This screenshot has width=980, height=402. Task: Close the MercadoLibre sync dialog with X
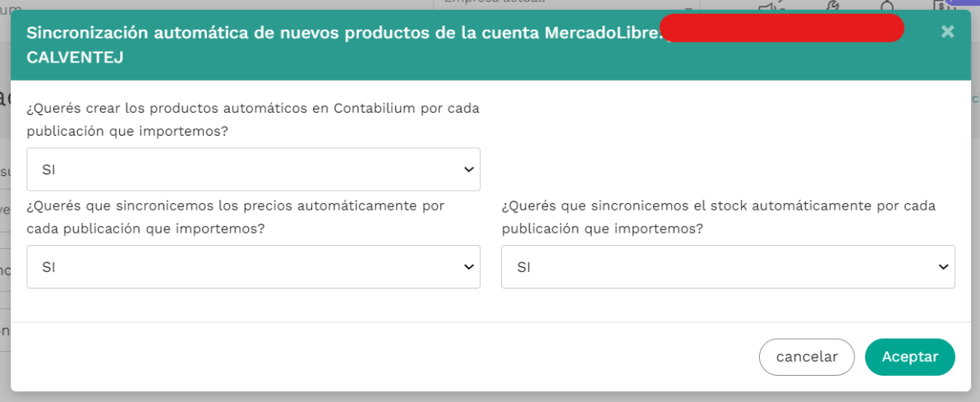(x=947, y=32)
